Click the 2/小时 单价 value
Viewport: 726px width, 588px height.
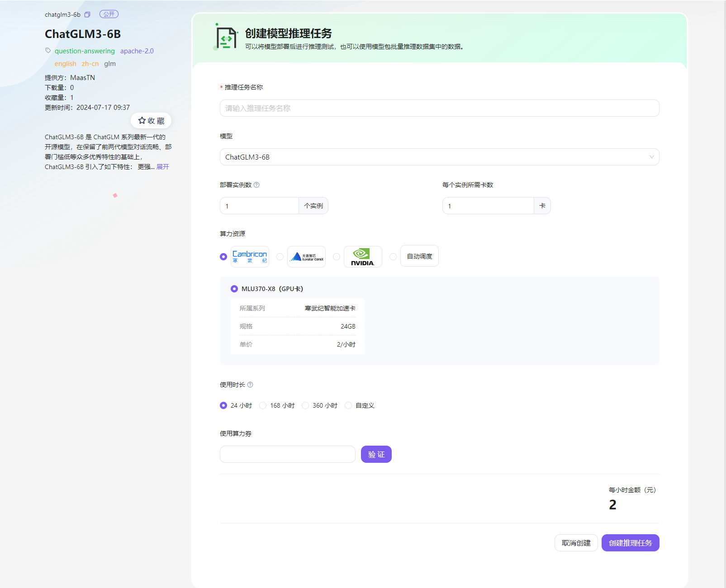346,344
